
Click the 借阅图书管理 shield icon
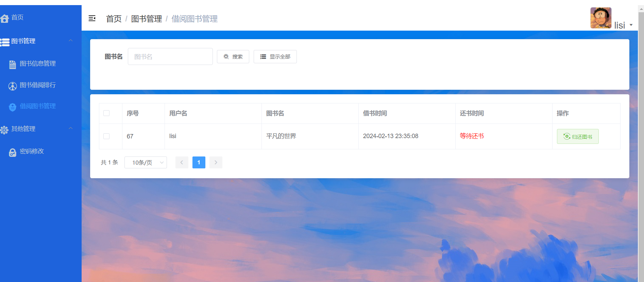pyautogui.click(x=13, y=107)
